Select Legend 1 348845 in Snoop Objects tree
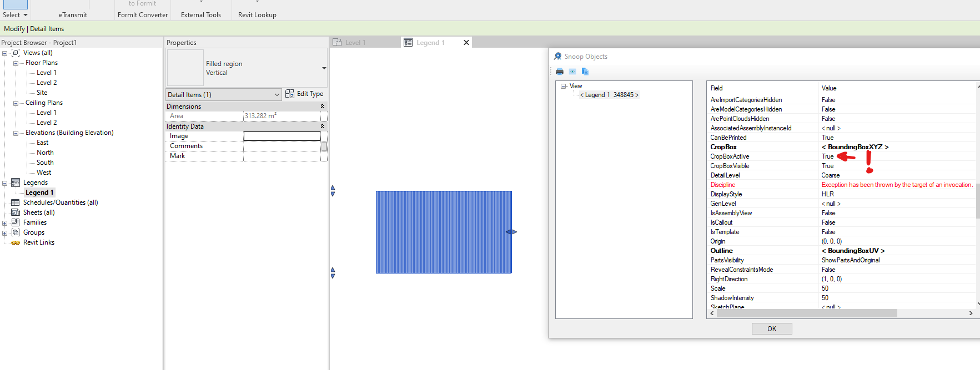The width and height of the screenshot is (980, 370). pyautogui.click(x=609, y=95)
